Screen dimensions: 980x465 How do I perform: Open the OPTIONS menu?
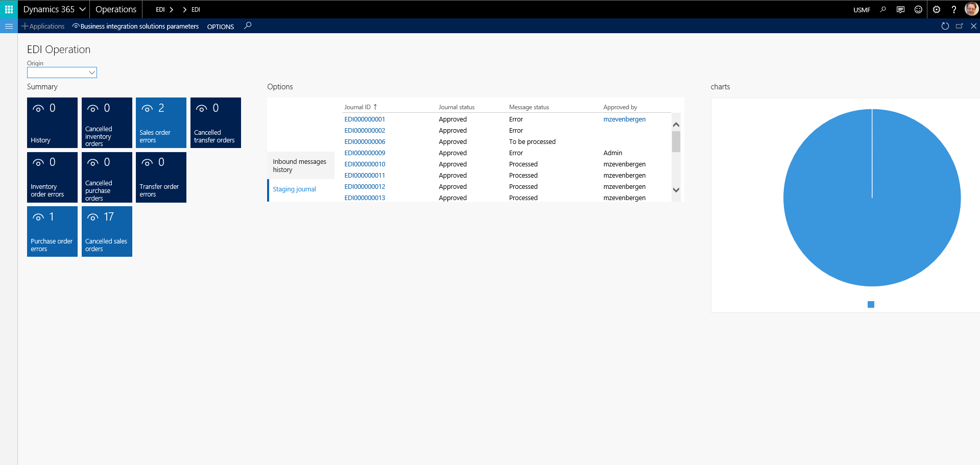220,27
